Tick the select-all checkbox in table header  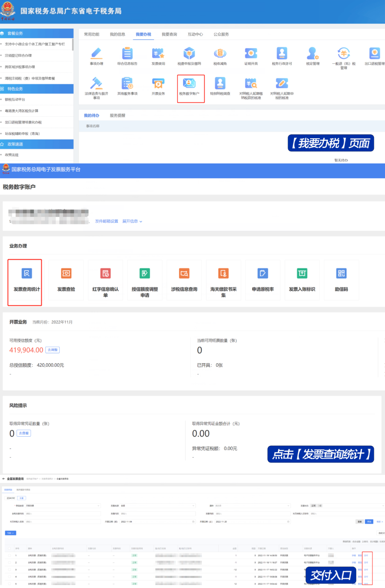[9, 548]
